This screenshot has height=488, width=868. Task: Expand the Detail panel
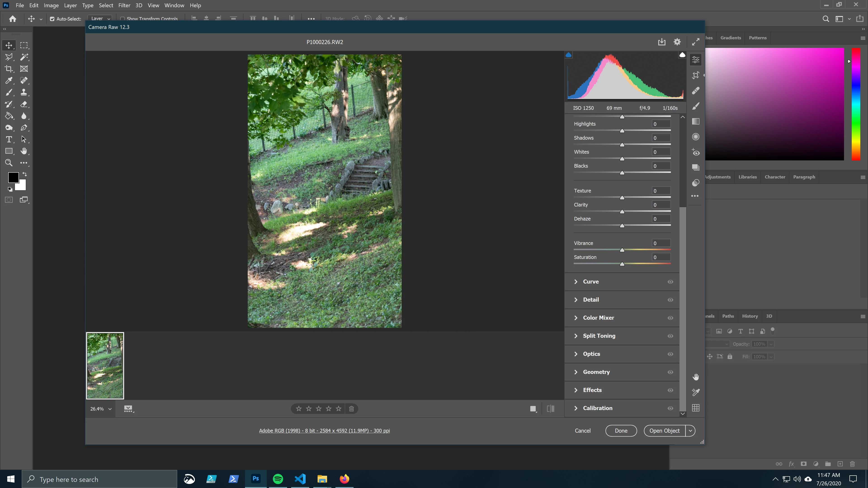coord(591,300)
